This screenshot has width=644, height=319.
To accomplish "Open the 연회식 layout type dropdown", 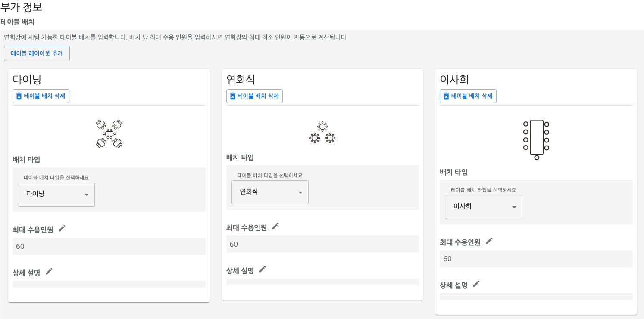I will 270,192.
